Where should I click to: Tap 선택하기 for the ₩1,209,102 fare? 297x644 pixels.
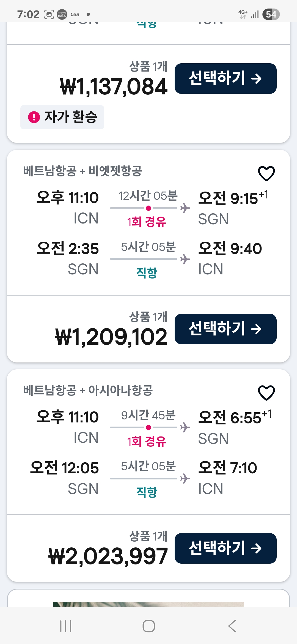click(226, 329)
